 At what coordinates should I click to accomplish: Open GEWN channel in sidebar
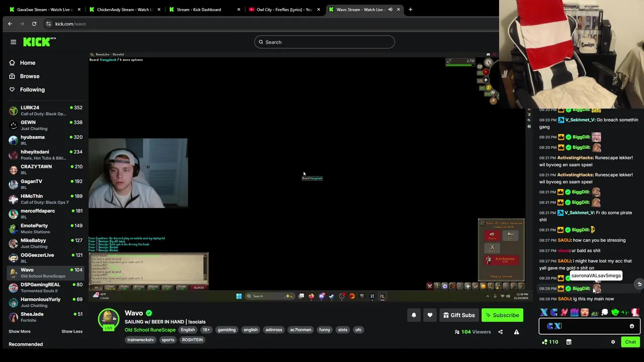click(45, 125)
